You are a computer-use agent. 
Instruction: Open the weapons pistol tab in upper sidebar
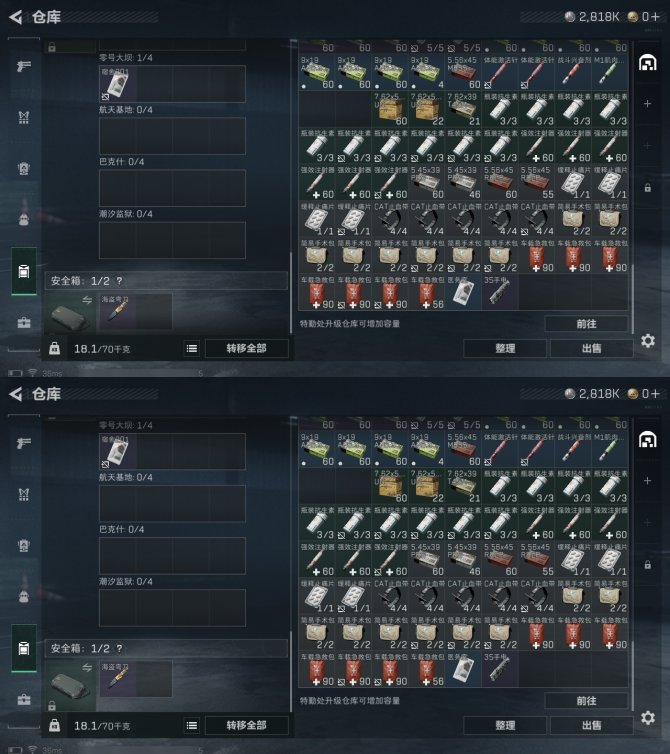coord(24,66)
